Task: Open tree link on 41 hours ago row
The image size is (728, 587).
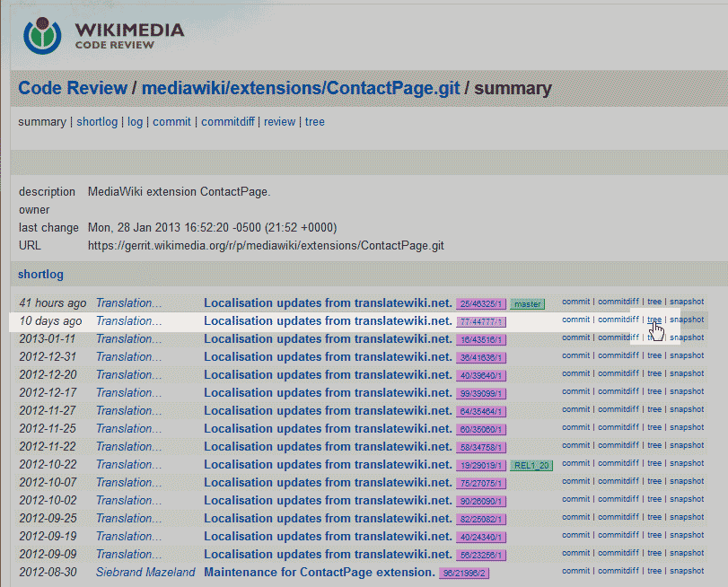Action: coord(654,302)
